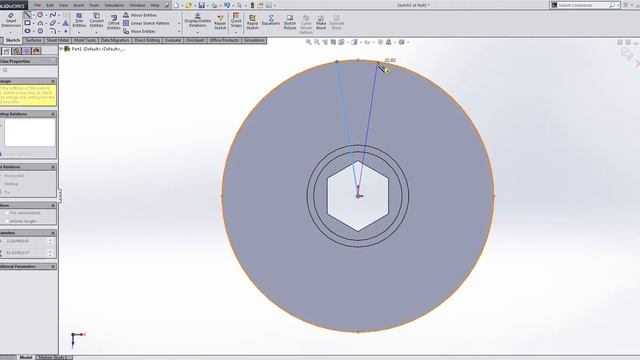Open the File menu
Viewport: 640px width, 360px height.
click(x=38, y=5)
